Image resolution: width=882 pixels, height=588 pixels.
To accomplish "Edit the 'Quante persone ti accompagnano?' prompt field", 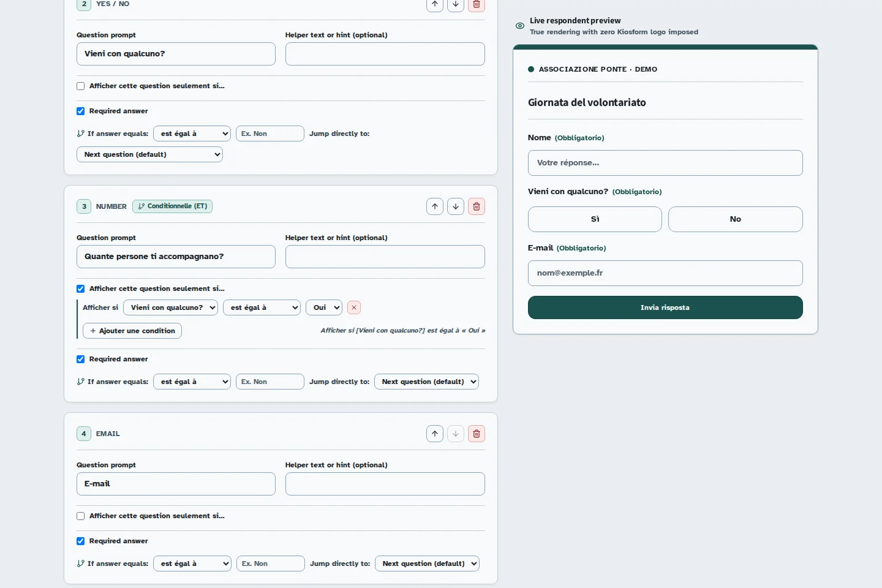I will click(x=176, y=257).
